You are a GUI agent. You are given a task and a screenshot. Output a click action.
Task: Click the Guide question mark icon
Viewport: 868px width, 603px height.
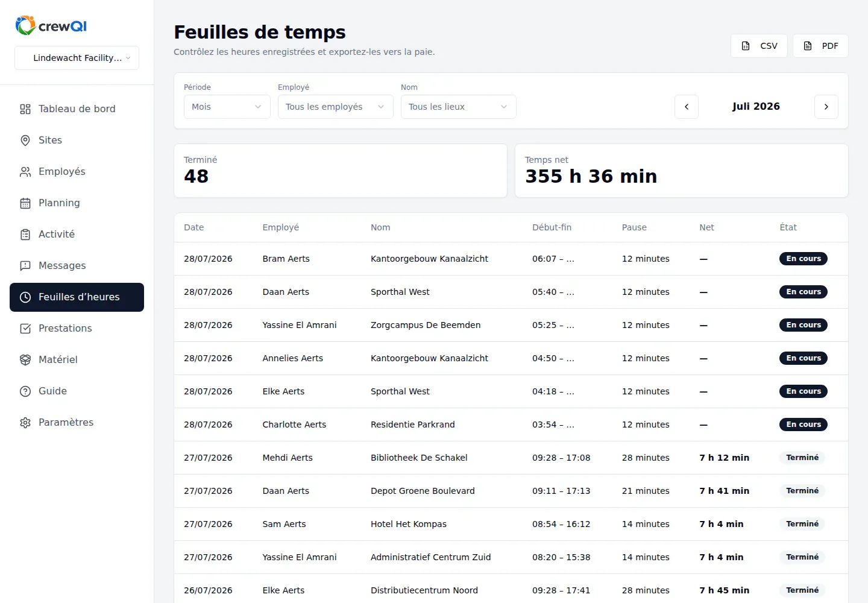coord(25,391)
